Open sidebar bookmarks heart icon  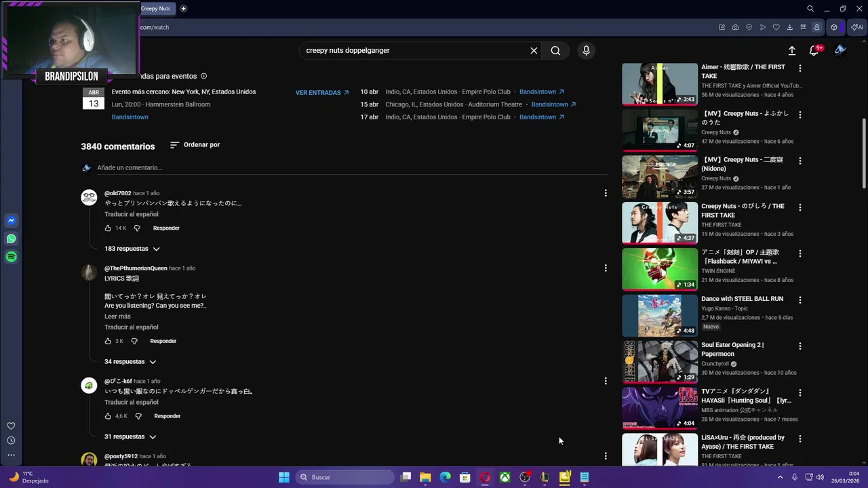[11, 426]
